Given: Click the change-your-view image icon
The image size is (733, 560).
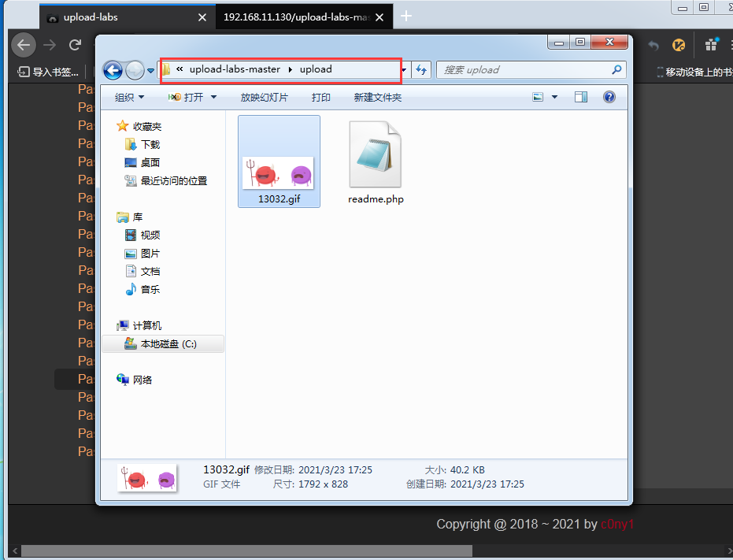Looking at the screenshot, I should 537,96.
